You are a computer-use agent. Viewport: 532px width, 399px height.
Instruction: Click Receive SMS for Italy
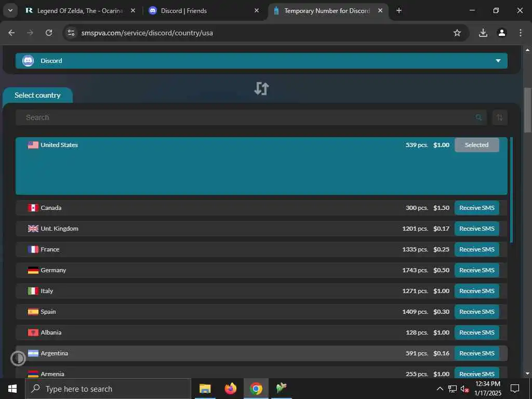pos(477,291)
